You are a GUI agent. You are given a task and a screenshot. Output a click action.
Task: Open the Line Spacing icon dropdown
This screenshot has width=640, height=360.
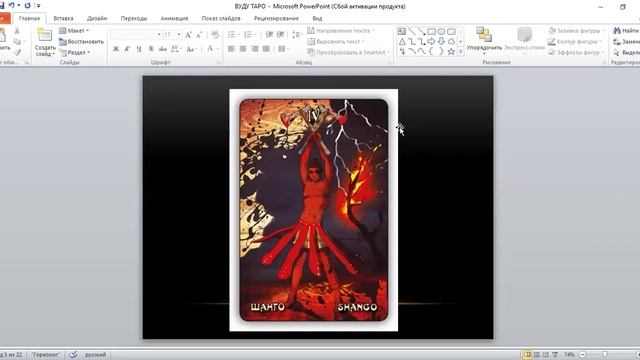coord(297,35)
